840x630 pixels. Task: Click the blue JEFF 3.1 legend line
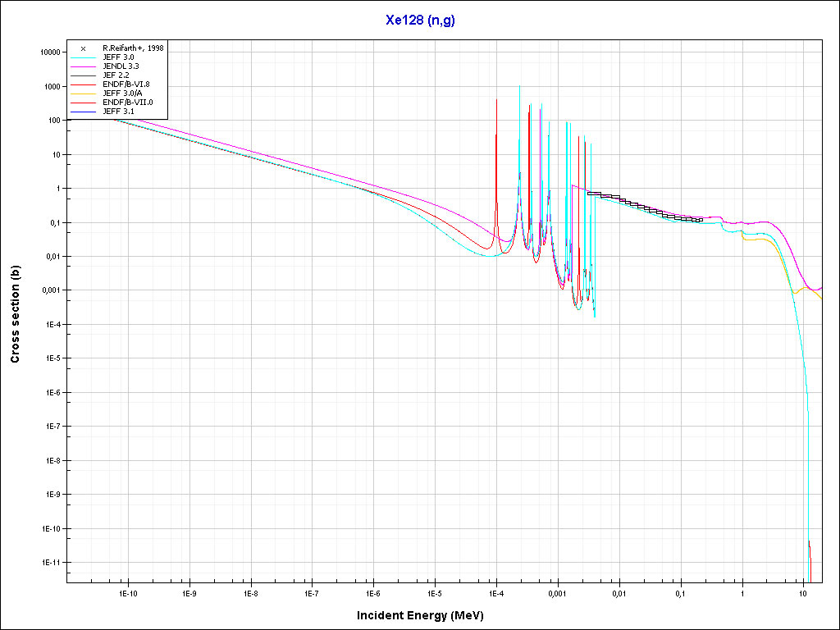[x=83, y=112]
